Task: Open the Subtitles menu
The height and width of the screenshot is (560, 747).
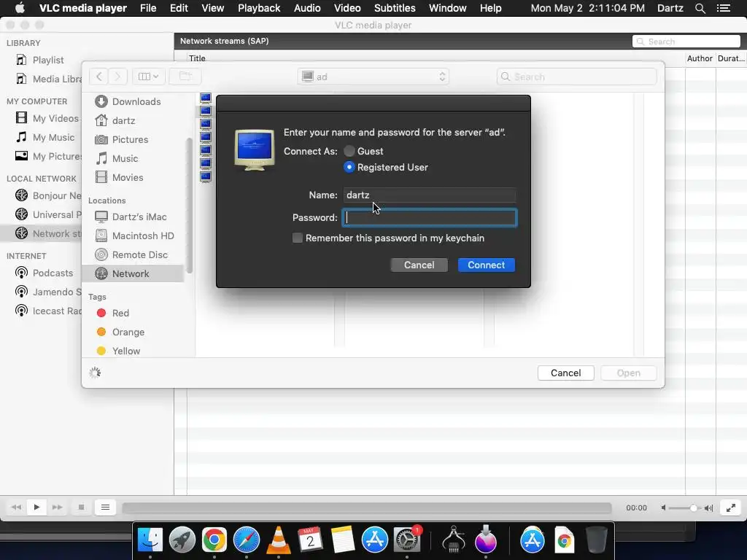Action: point(395,8)
